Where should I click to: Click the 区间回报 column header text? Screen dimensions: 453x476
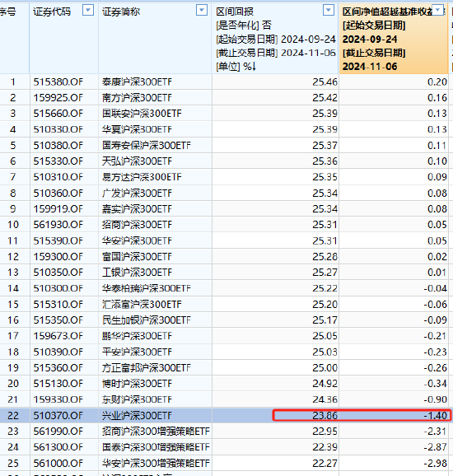point(235,12)
